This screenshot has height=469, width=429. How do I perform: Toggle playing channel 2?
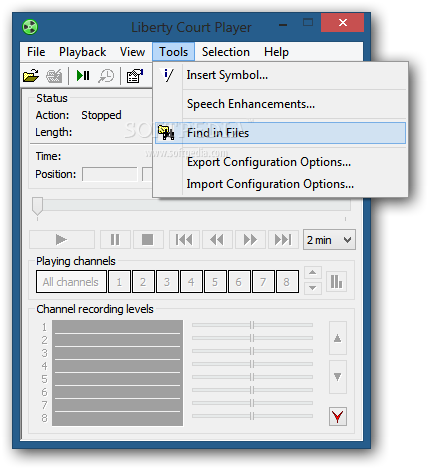(143, 282)
